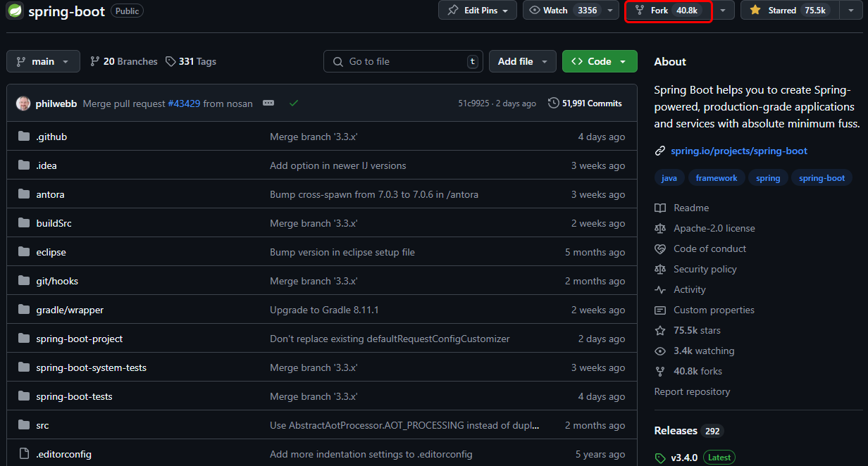Click the heart icon beside Code of conduct
The image size is (868, 466).
pyautogui.click(x=660, y=248)
